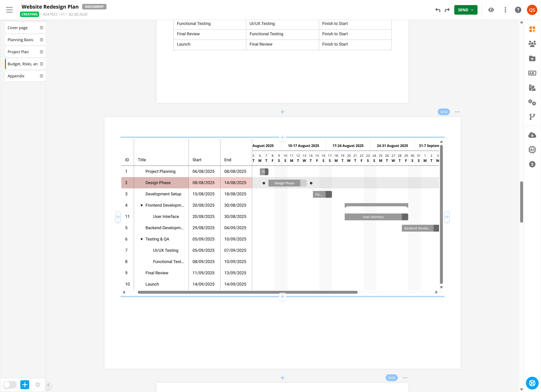
Task: Open the branch workflow icon
Action: (x=532, y=117)
